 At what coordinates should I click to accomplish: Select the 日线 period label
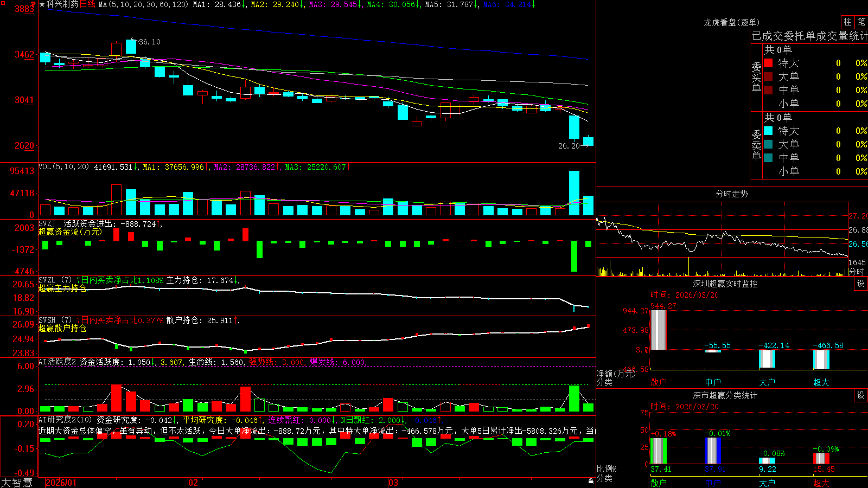point(87,4)
